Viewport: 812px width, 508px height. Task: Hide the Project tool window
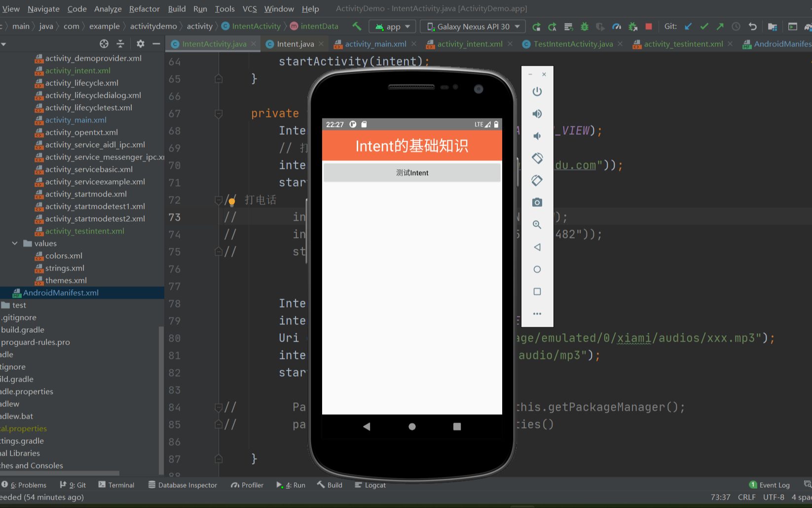[155, 43]
